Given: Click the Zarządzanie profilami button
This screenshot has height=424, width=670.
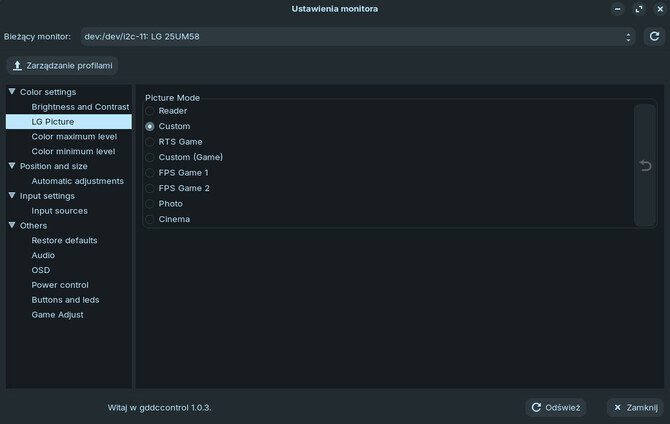Looking at the screenshot, I should pos(63,66).
